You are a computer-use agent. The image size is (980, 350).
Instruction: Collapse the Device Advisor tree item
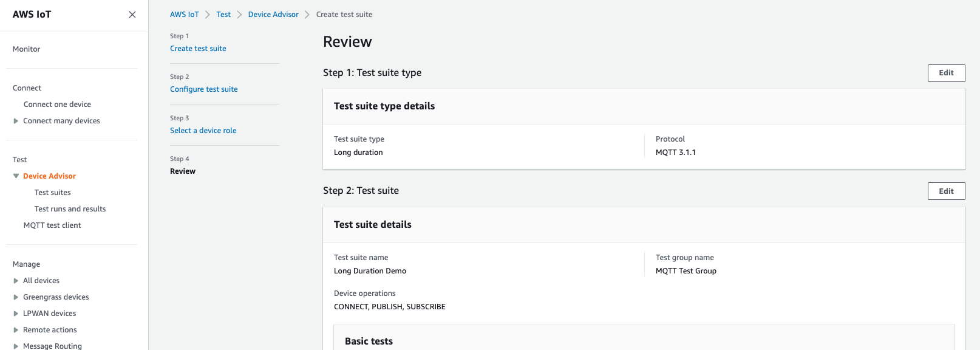click(16, 176)
